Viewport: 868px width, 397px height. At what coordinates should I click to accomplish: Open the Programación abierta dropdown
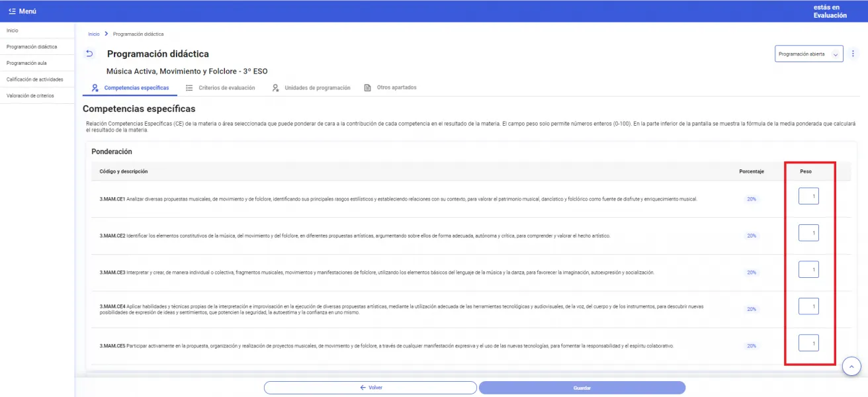click(808, 54)
